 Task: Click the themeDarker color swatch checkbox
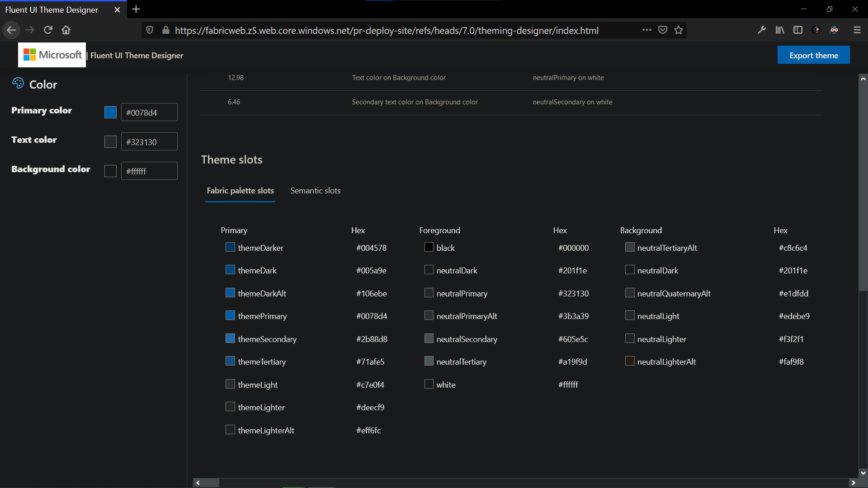coord(230,247)
